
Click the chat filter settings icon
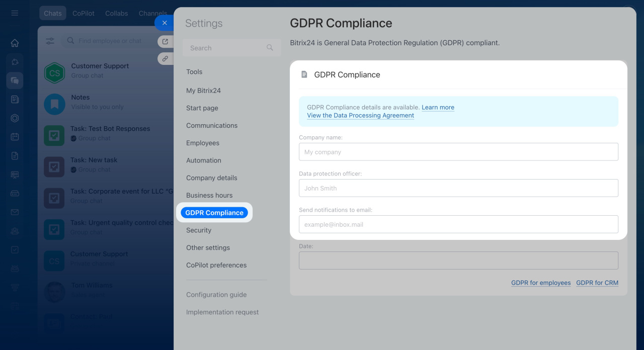click(x=50, y=41)
